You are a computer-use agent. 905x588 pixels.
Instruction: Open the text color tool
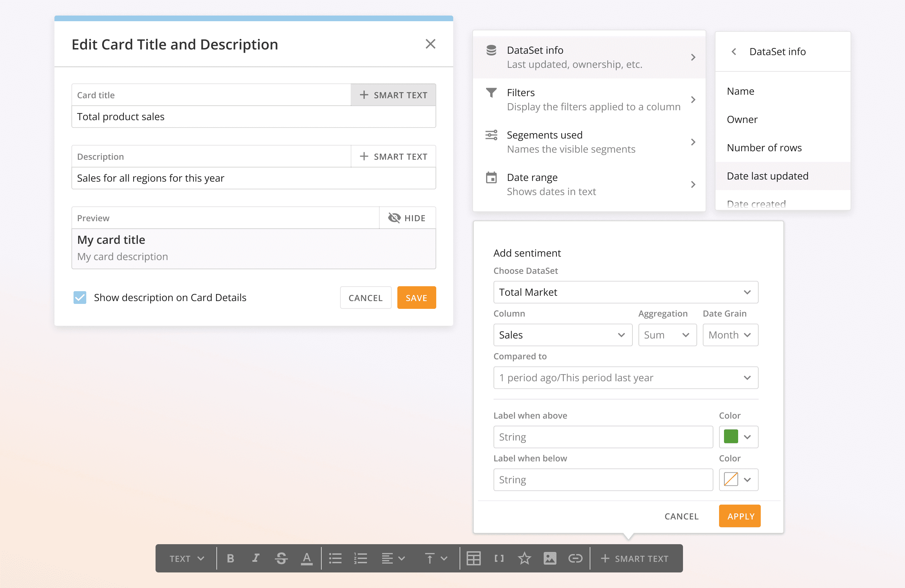coord(306,558)
